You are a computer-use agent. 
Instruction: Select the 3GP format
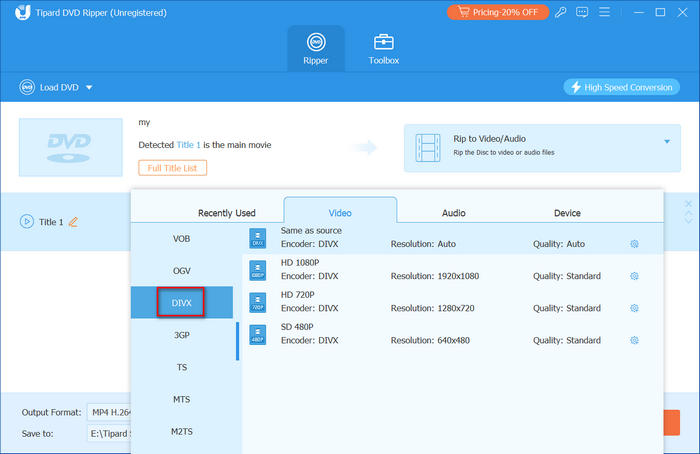pos(182,335)
